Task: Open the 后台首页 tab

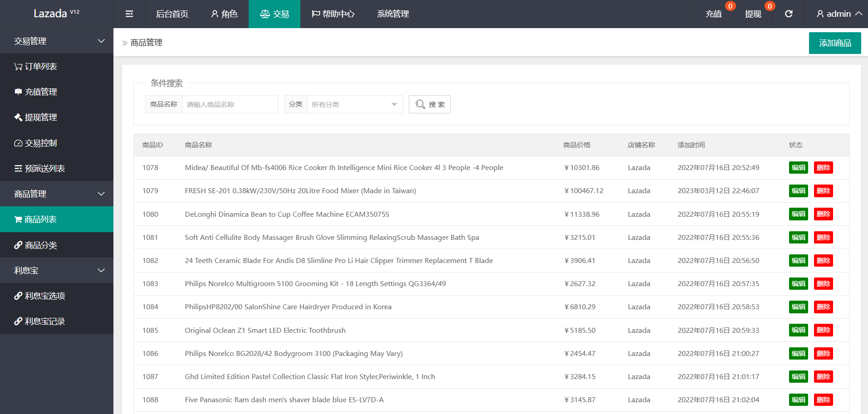Action: coord(172,14)
